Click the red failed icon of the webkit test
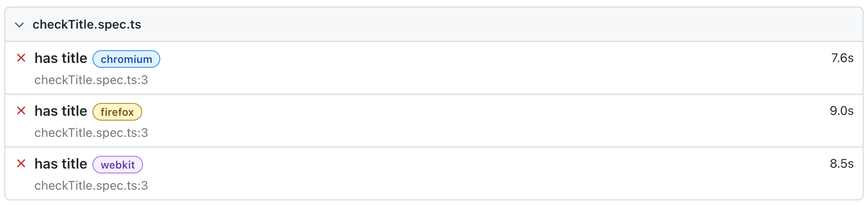This screenshot has width=868, height=206. [x=21, y=164]
